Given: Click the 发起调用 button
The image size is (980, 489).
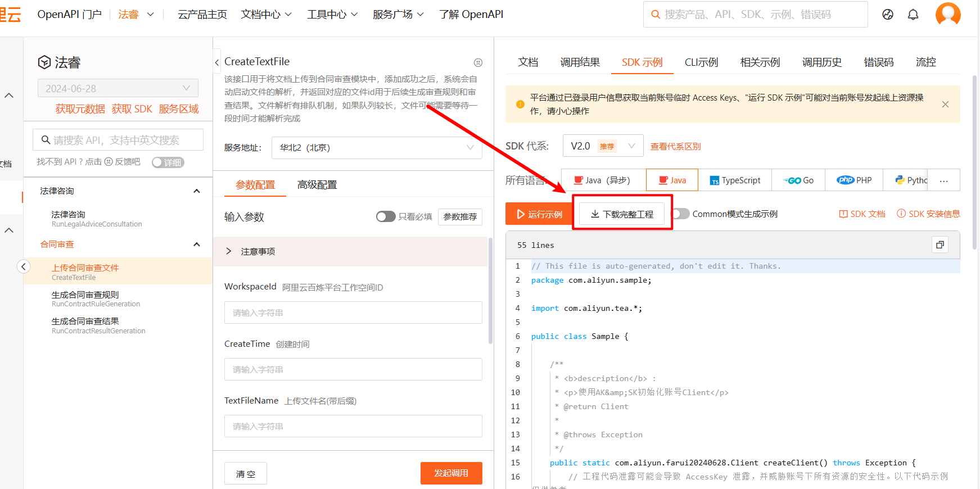Looking at the screenshot, I should point(451,473).
